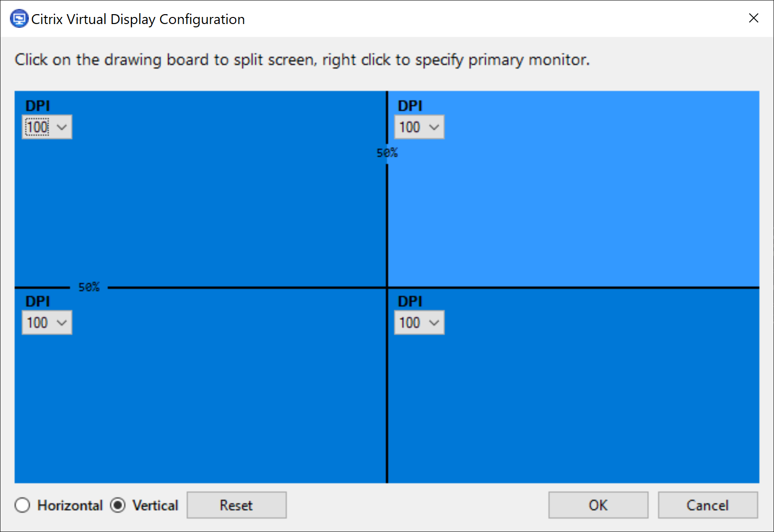Image resolution: width=774 pixels, height=532 pixels.
Task: Select the Vertical split radio button
Action: point(118,505)
